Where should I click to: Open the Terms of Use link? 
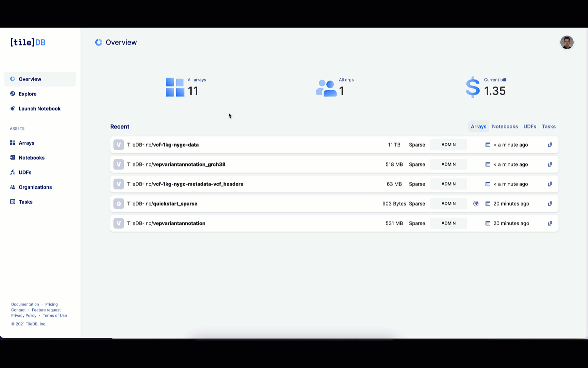(x=55, y=316)
